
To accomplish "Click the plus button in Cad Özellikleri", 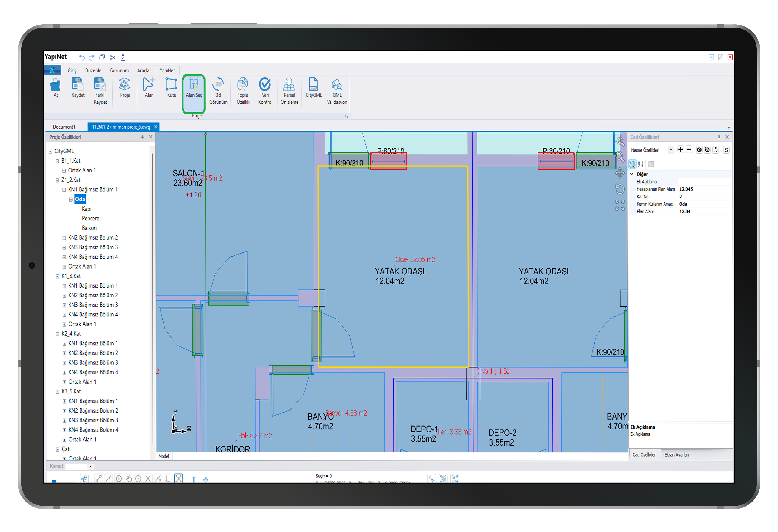I will tap(680, 150).
